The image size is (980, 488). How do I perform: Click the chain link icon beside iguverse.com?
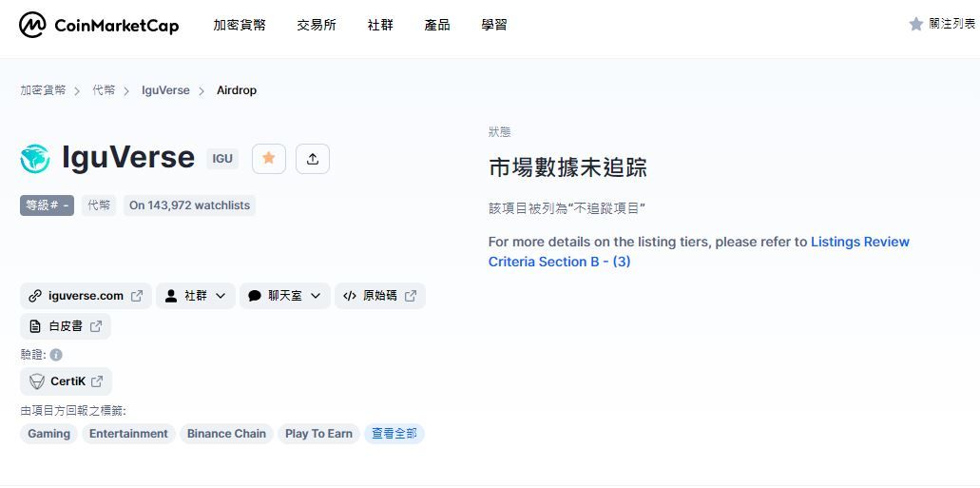click(x=35, y=296)
